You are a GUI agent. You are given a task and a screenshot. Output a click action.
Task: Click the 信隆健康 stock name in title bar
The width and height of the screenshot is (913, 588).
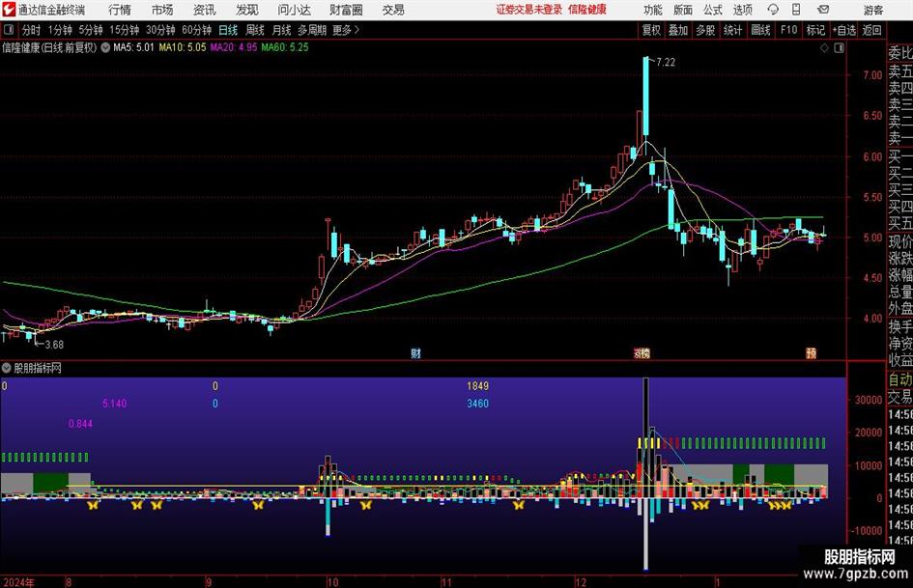click(x=587, y=10)
